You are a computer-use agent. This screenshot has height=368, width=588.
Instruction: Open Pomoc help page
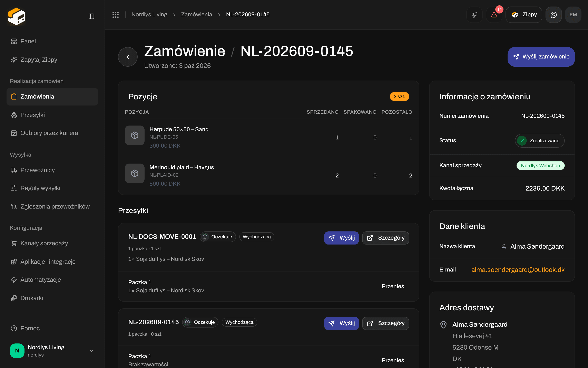pos(52,328)
